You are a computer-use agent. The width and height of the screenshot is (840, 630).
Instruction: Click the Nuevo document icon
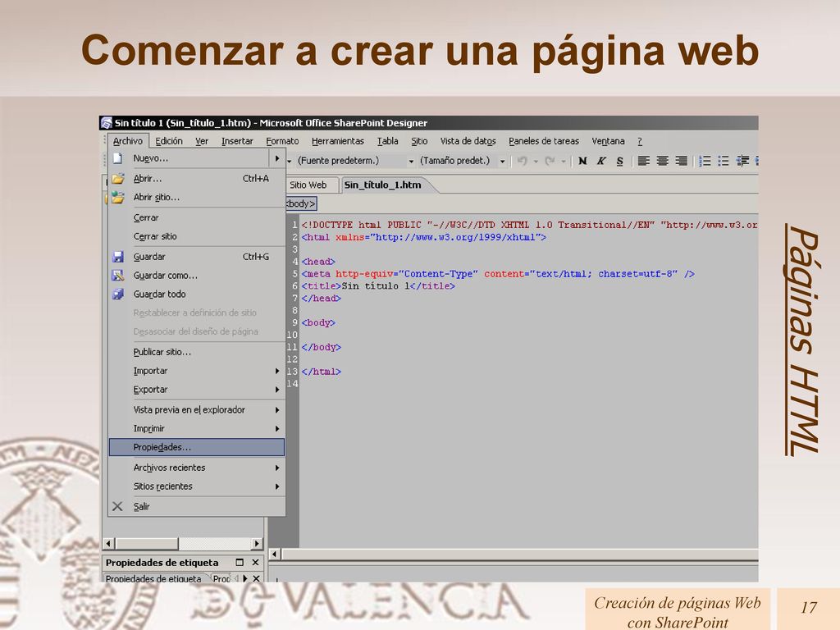tap(118, 158)
